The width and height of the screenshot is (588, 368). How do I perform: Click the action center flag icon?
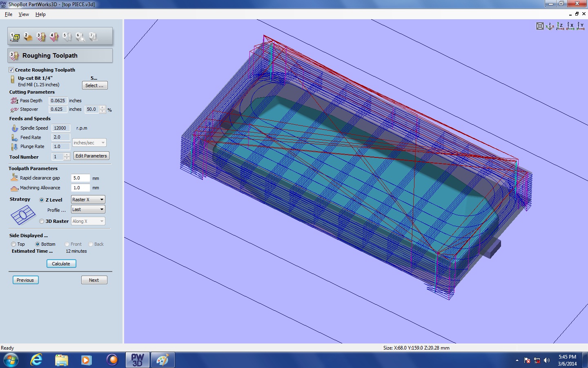pyautogui.click(x=527, y=360)
